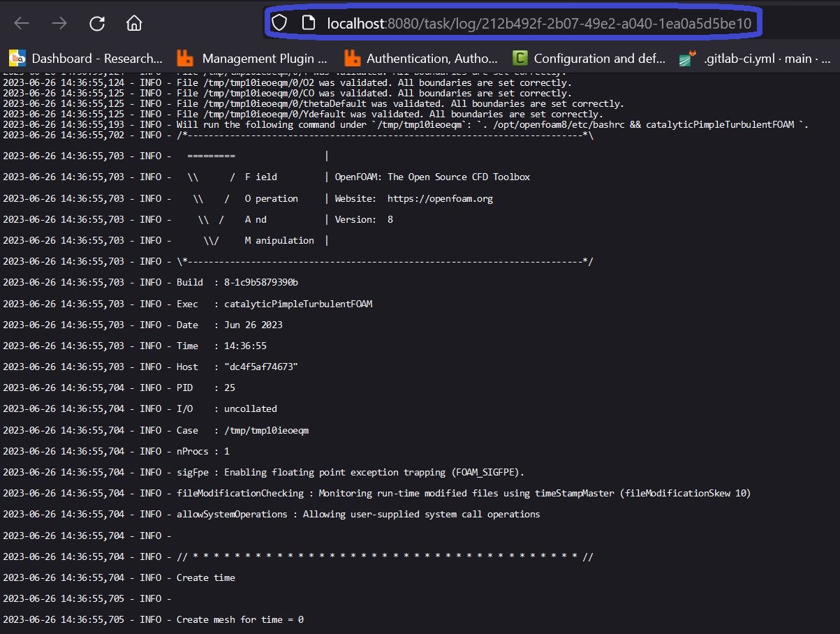Go forward to the next page
Viewport: 840px width, 634px height.
coord(59,24)
